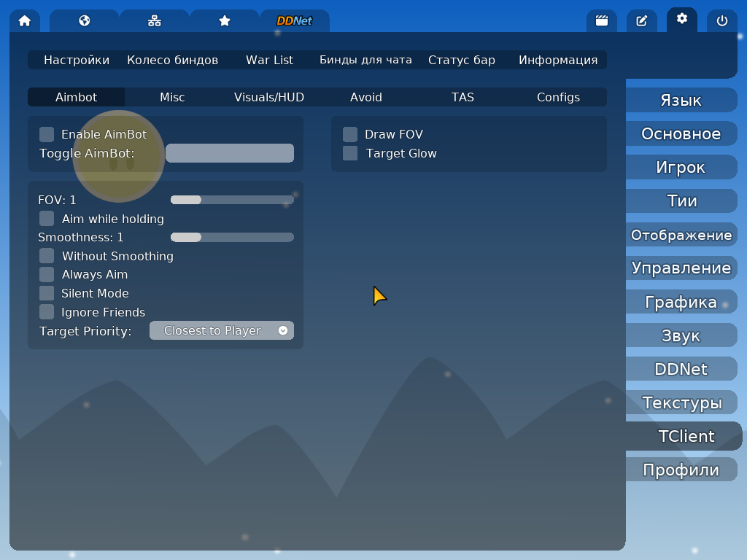The width and height of the screenshot is (747, 560).
Task: Click the Toggle AimBot key bind field
Action: point(230,153)
